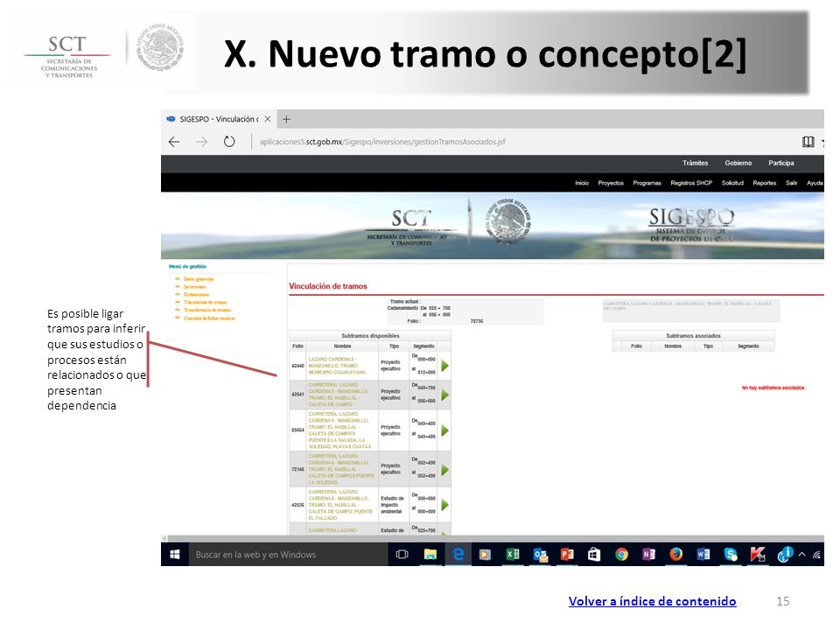Open the Reportes navigation item
This screenshot has height=630, width=840.
[765, 183]
